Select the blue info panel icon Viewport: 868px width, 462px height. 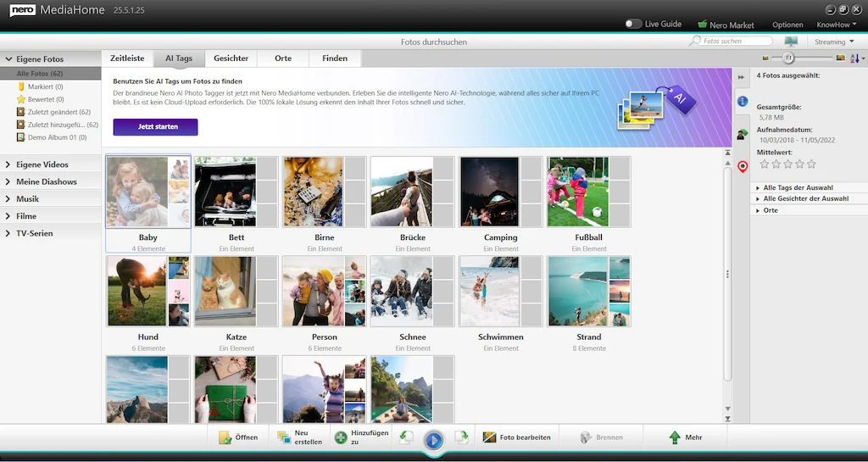743,101
